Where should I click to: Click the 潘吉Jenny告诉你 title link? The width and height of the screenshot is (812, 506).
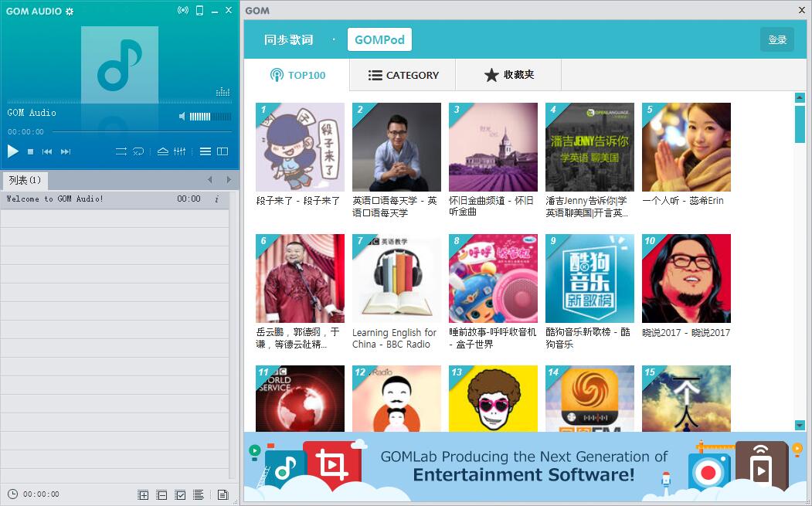586,206
